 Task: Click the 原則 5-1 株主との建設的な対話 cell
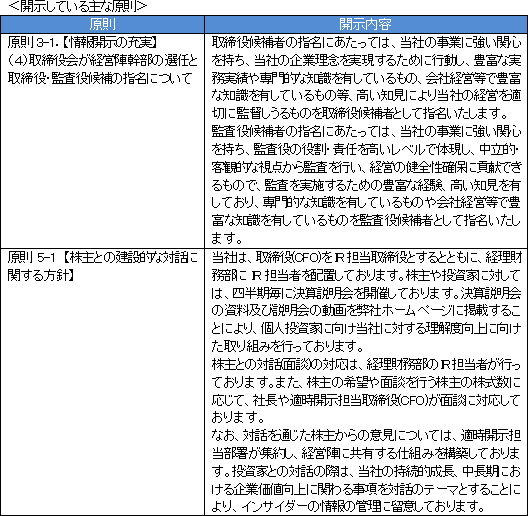click(x=102, y=382)
